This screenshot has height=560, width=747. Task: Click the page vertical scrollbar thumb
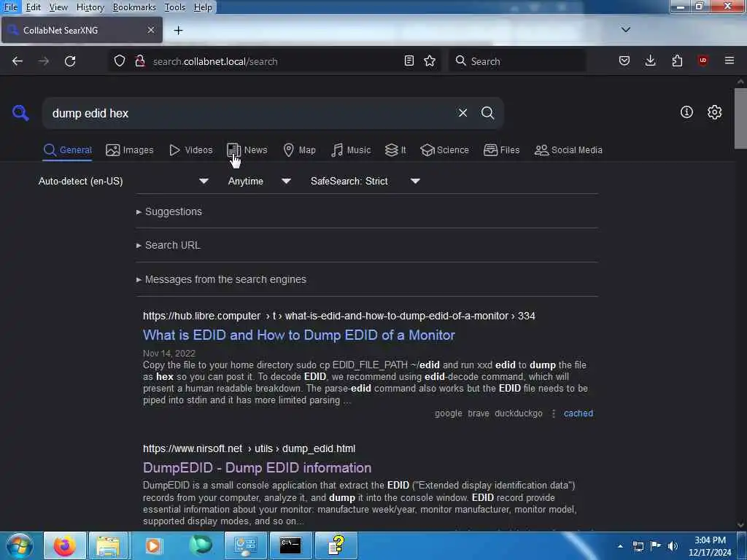coord(740,118)
